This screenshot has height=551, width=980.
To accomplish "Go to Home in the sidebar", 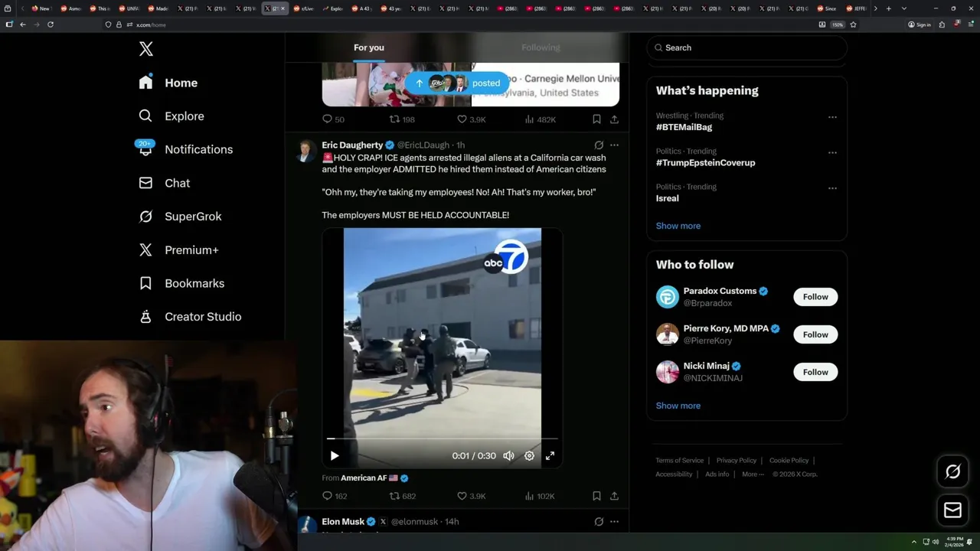I will (168, 83).
